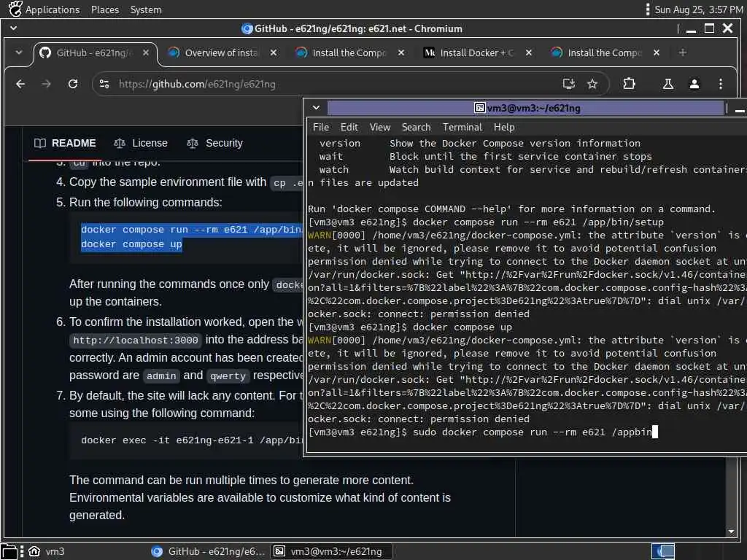Click the Chromium back arrow

pos(20,85)
